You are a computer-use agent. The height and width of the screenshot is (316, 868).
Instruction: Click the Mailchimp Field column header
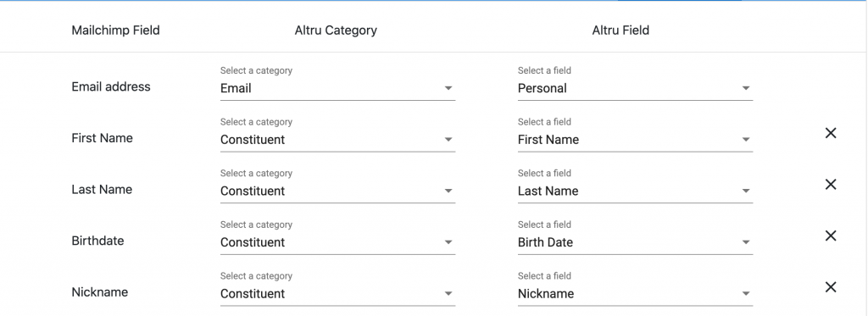[x=115, y=30]
